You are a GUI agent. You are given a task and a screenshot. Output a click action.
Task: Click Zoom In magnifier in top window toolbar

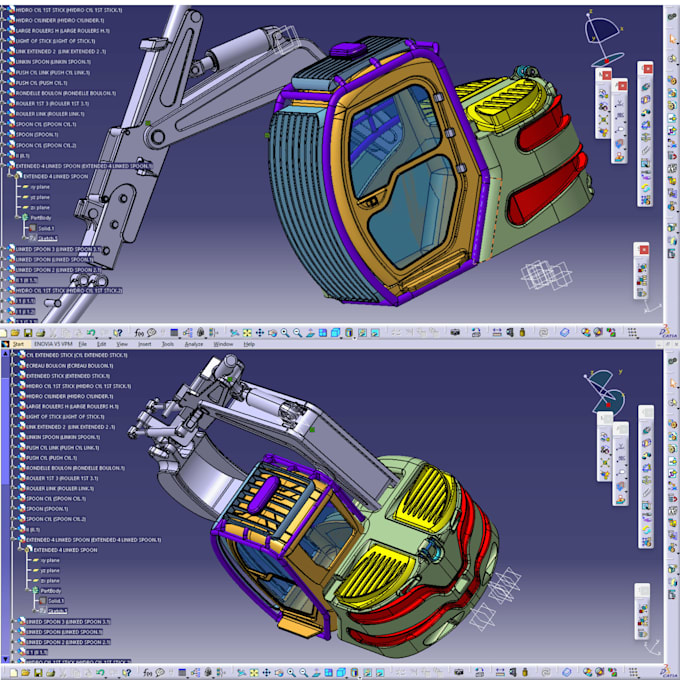tap(285, 333)
